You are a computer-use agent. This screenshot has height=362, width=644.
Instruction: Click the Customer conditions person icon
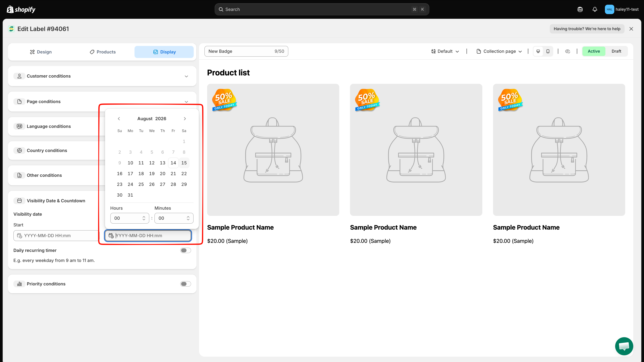click(19, 76)
